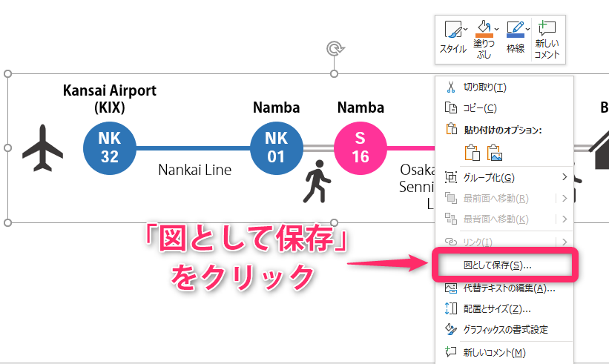Expand the 枠線 dropdown arrow

click(528, 29)
